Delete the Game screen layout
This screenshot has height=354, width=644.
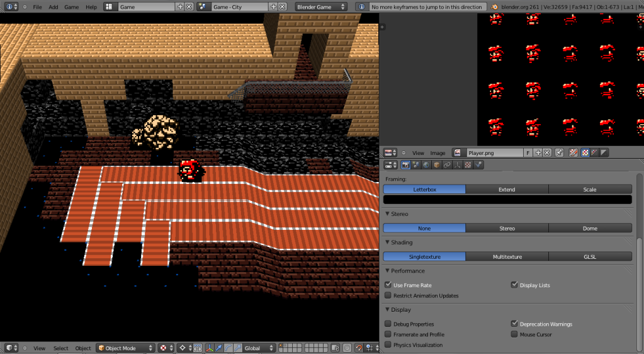coord(188,7)
